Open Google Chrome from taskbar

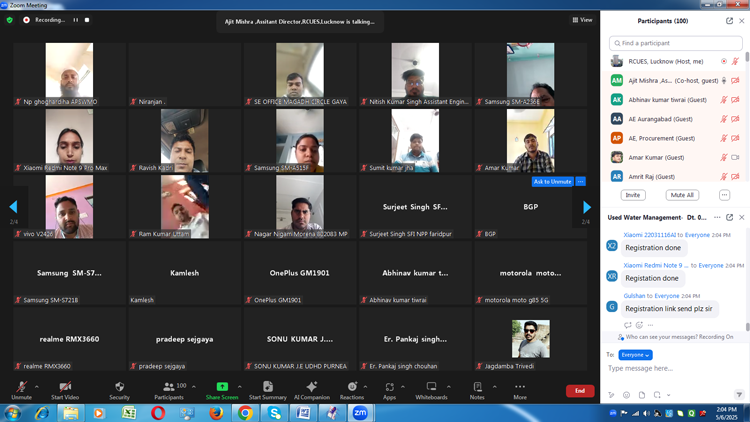coord(245,413)
